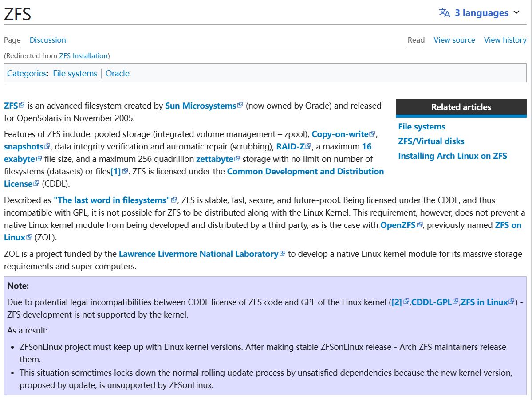Click external-link icon beside OpenZFS
Viewport: 532px width, 400px height.
(x=420, y=225)
